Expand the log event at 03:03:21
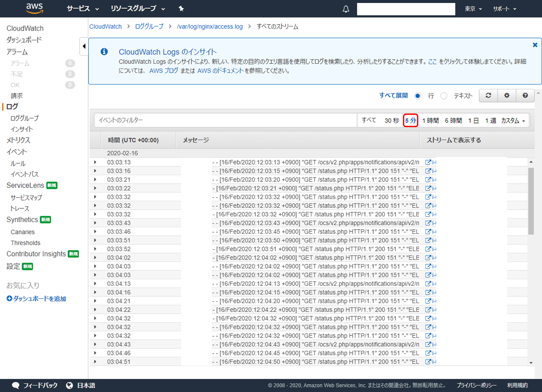542x392 pixels. 95,179
